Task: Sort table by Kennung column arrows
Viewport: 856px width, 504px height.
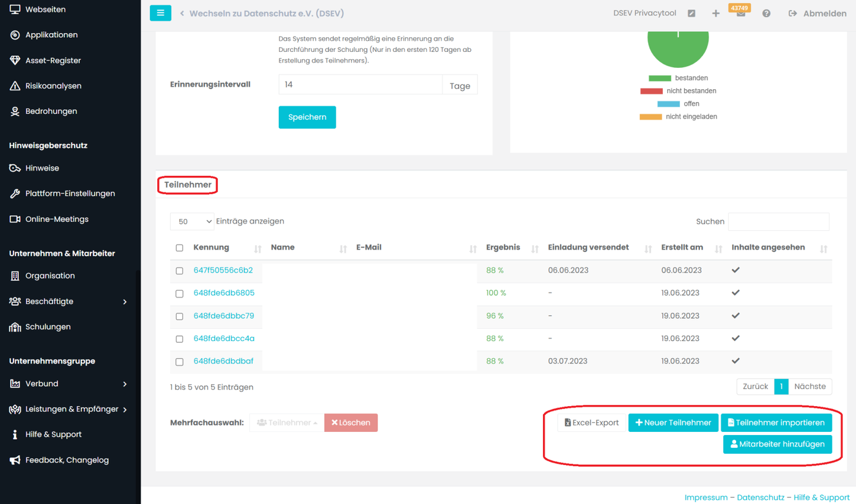Action: [257, 249]
